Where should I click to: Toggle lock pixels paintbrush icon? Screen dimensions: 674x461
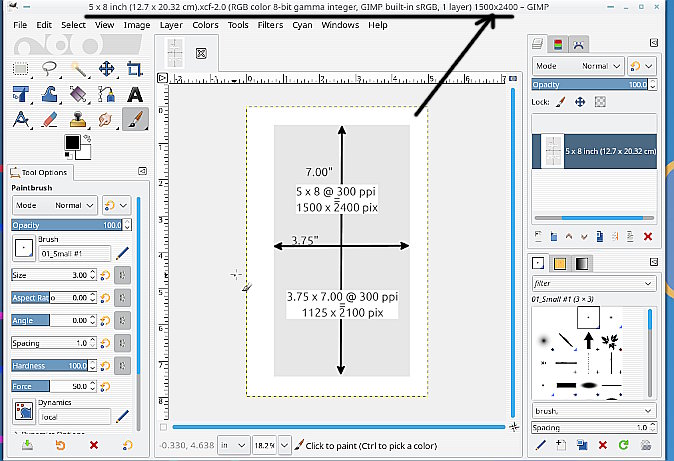pyautogui.click(x=560, y=102)
